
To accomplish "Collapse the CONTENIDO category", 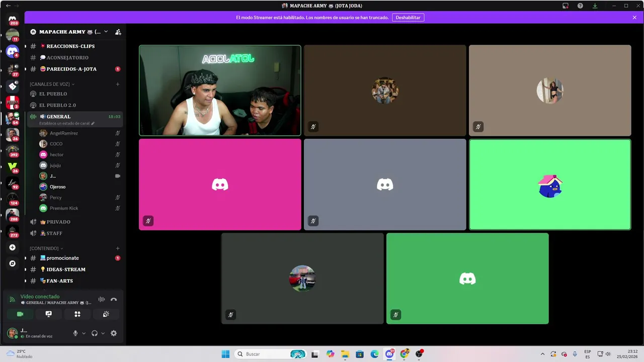I will point(46,248).
